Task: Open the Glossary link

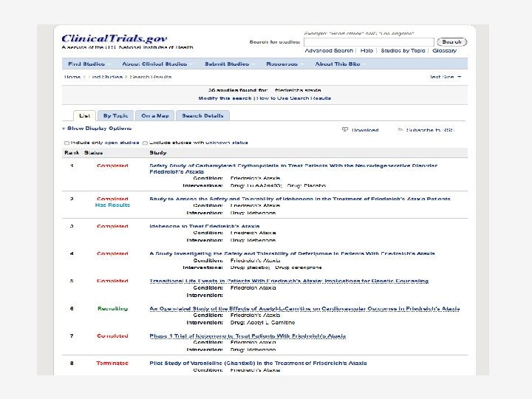Action: pyautogui.click(x=444, y=50)
